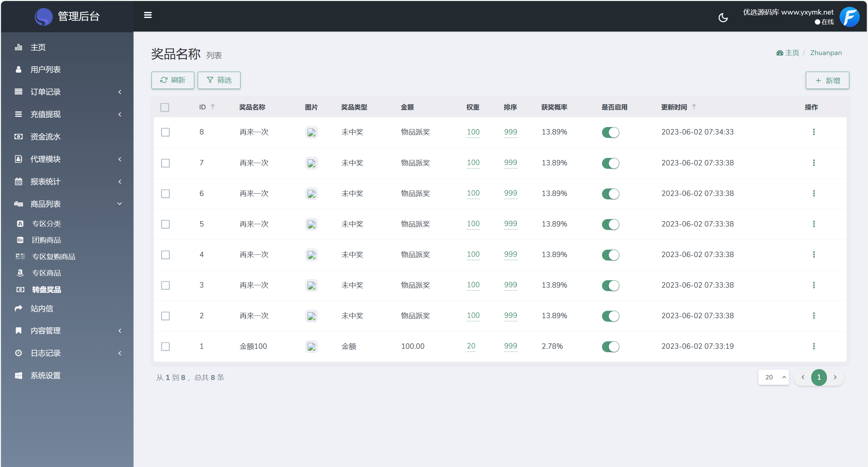This screenshot has width=868, height=467.
Task: Open the user avatar in the top right
Action: pyautogui.click(x=849, y=17)
